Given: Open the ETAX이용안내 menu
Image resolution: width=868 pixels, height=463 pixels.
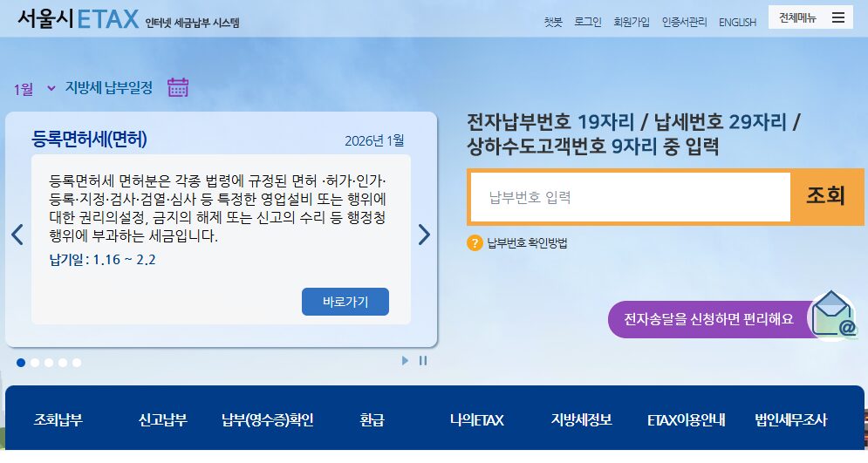Looking at the screenshot, I should point(686,420).
